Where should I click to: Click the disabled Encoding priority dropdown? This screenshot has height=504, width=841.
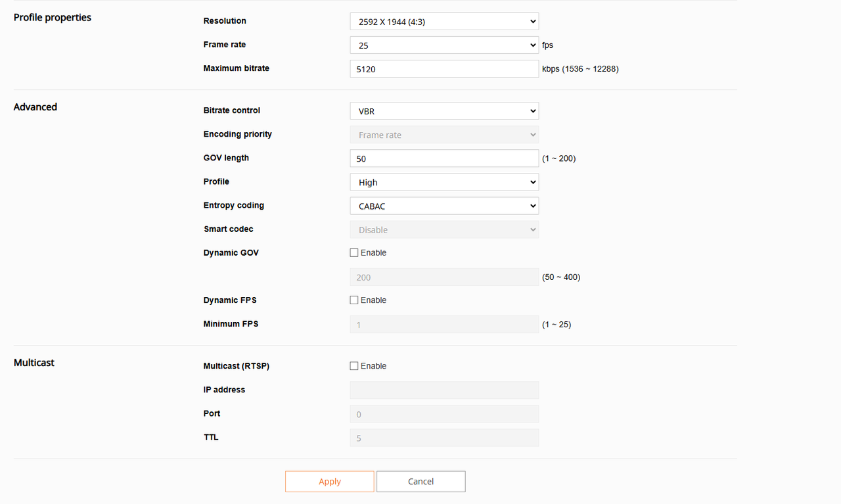click(444, 135)
